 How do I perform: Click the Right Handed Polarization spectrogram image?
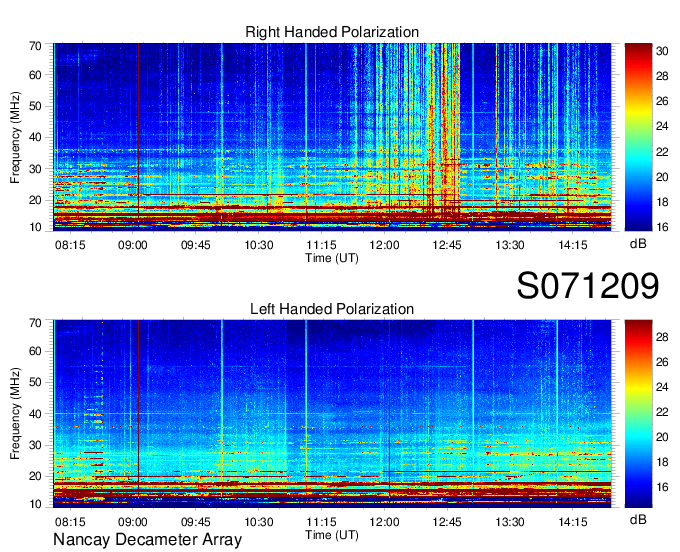coord(332,137)
